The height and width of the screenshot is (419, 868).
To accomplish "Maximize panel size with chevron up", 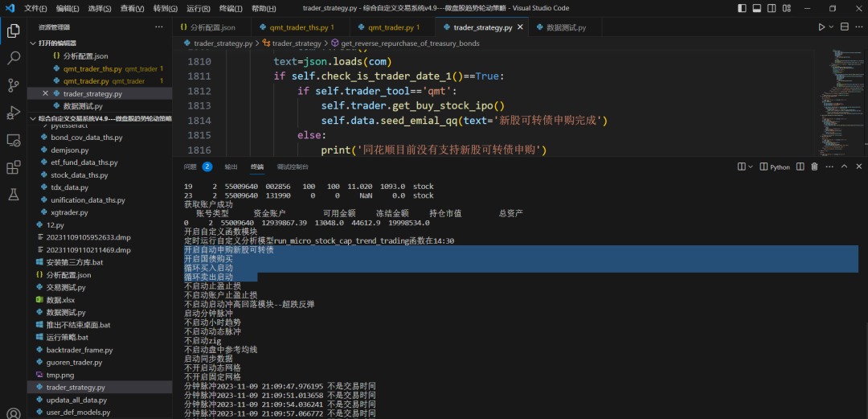I will pos(844,166).
